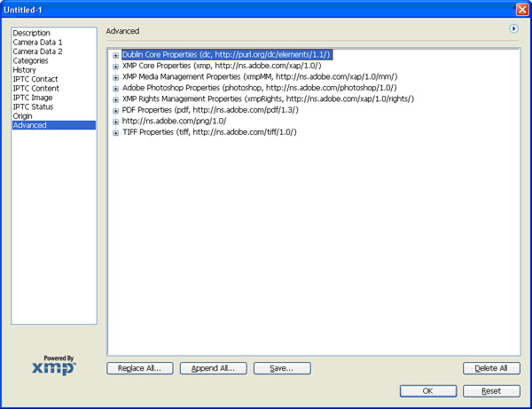This screenshot has height=409, width=532.
Task: Select IPTC Contact in sidebar
Action: pos(35,80)
